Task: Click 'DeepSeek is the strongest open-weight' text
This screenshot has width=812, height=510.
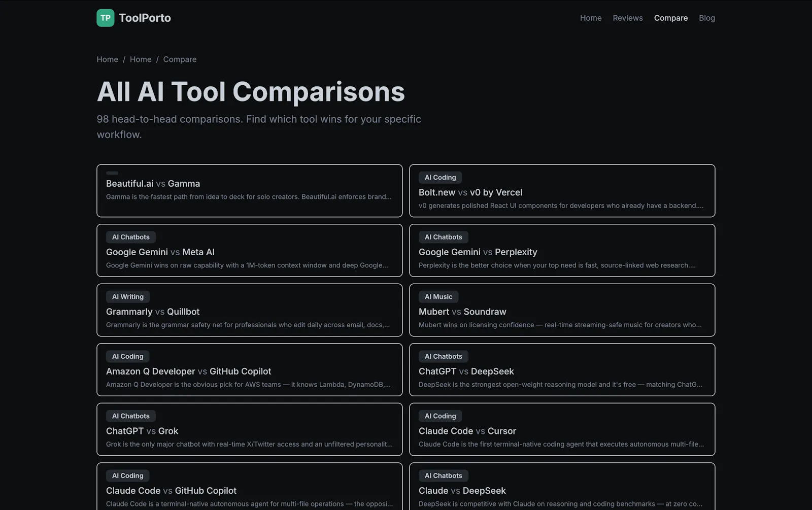Action: (x=560, y=385)
